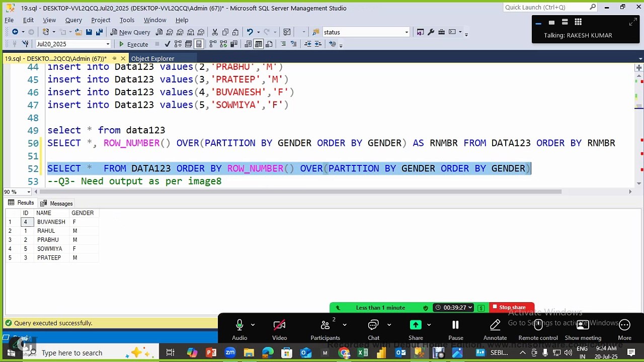Close the 19.sql document tab
Image resolution: width=644 pixels, height=362 pixels.
[x=123, y=59]
